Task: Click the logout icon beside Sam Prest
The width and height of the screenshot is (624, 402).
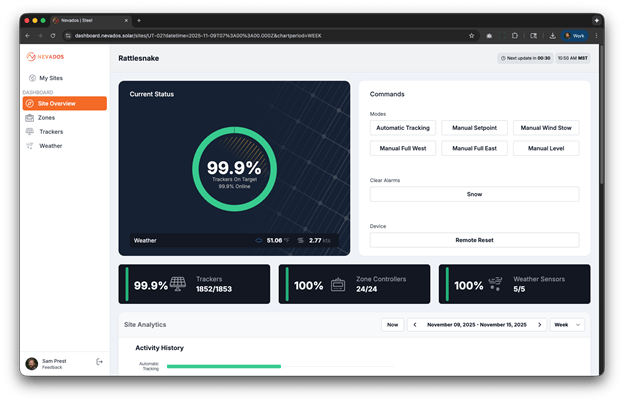Action: click(99, 362)
